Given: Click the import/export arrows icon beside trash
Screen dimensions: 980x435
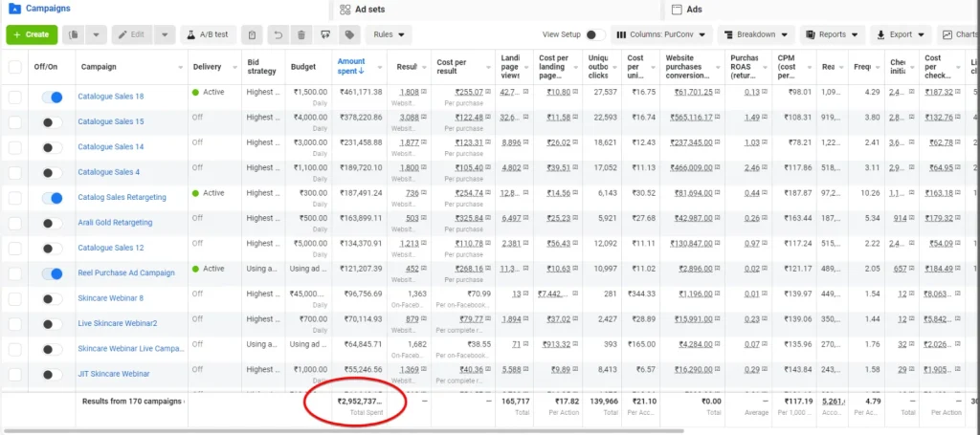Looking at the screenshot, I should (x=325, y=34).
